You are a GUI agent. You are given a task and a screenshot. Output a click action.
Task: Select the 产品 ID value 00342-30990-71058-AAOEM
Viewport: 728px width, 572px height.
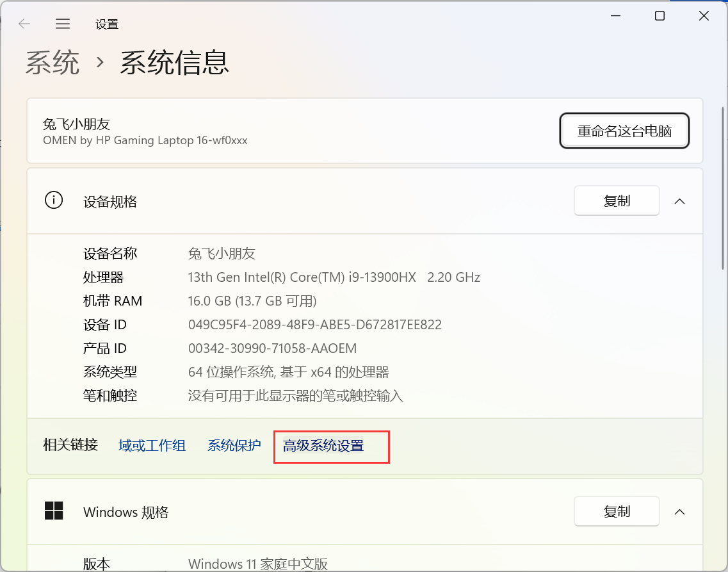(273, 348)
